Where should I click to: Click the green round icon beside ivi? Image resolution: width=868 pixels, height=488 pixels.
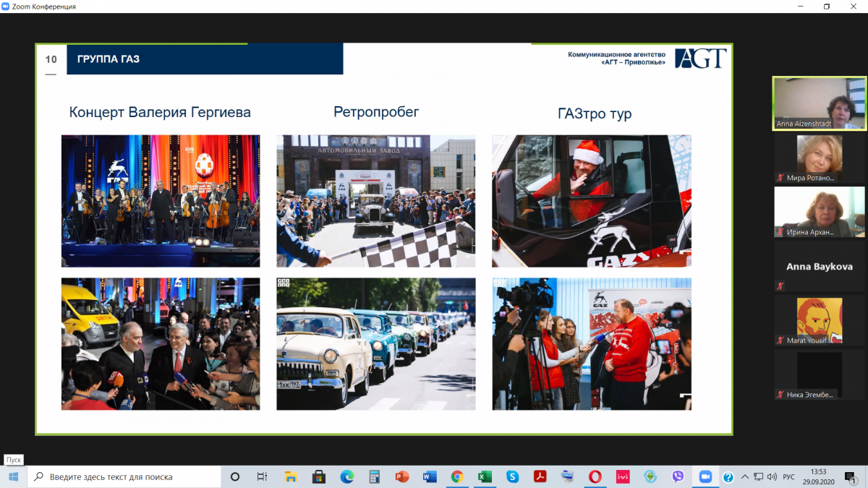click(x=650, y=476)
